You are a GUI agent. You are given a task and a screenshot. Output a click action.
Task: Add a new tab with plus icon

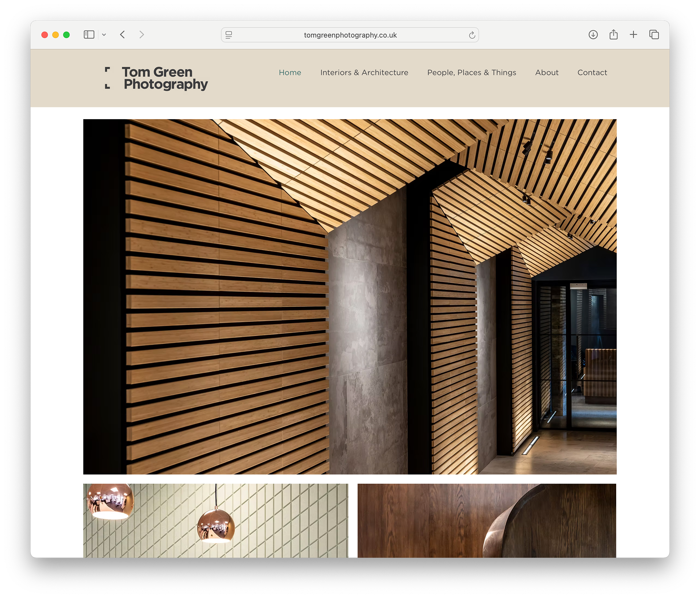[633, 35]
